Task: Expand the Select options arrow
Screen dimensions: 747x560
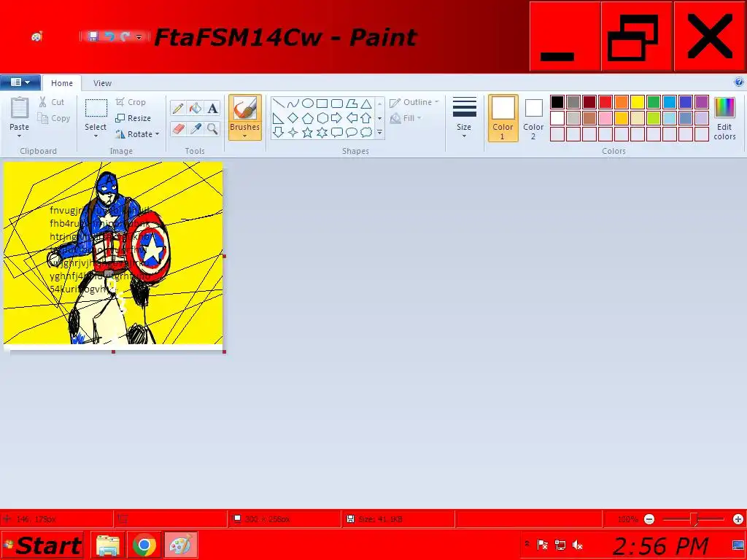Action: pyautogui.click(x=96, y=136)
